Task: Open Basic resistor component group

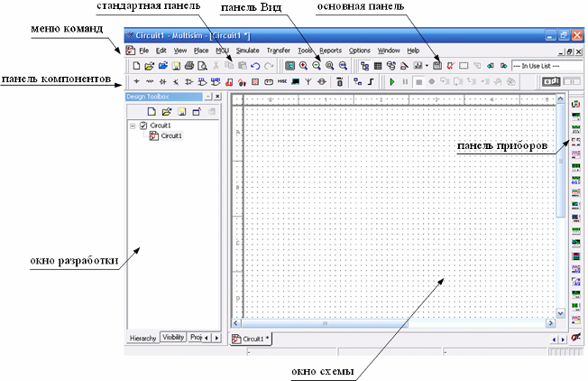Action: [150, 81]
